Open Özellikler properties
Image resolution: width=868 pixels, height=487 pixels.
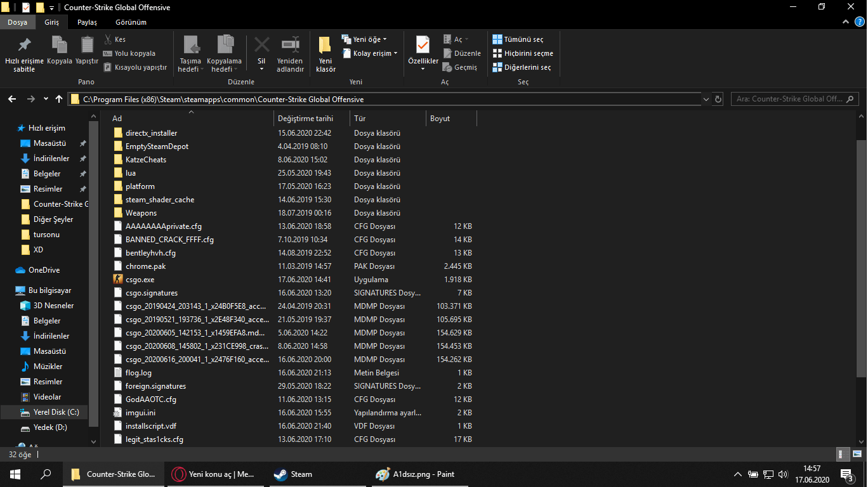(x=423, y=55)
